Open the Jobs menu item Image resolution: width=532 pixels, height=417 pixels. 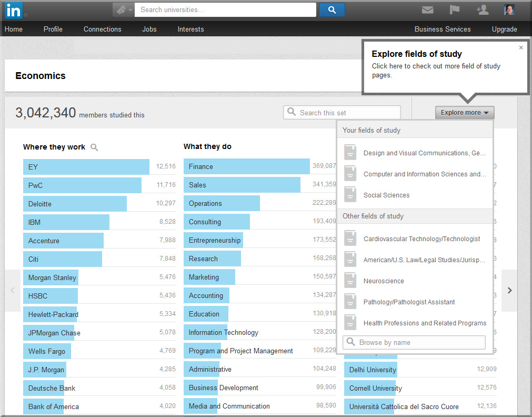[x=149, y=29]
